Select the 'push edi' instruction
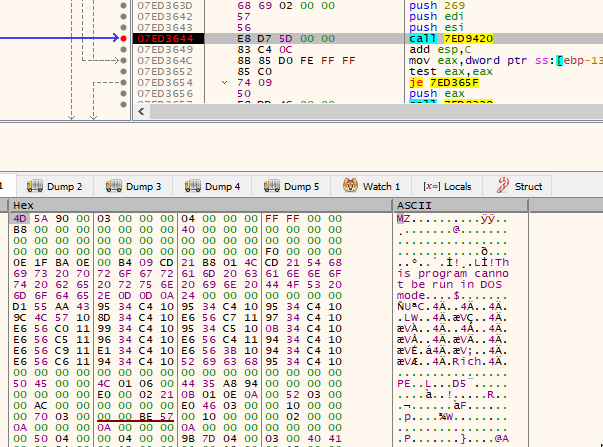The image size is (603, 447). click(x=436, y=17)
